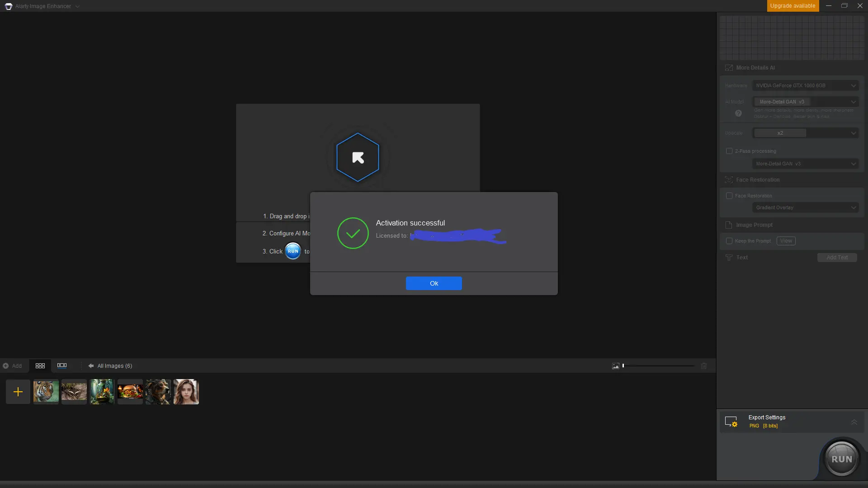
Task: Select the butterfly thumbnail
Action: click(74, 392)
